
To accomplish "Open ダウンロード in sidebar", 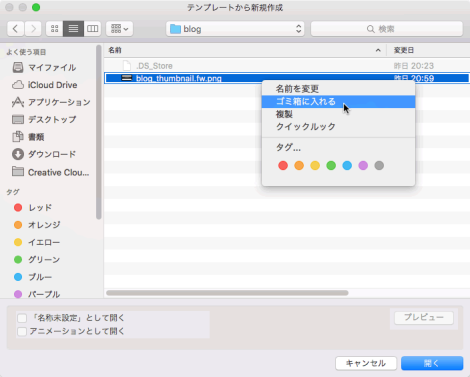I will coord(44,154).
